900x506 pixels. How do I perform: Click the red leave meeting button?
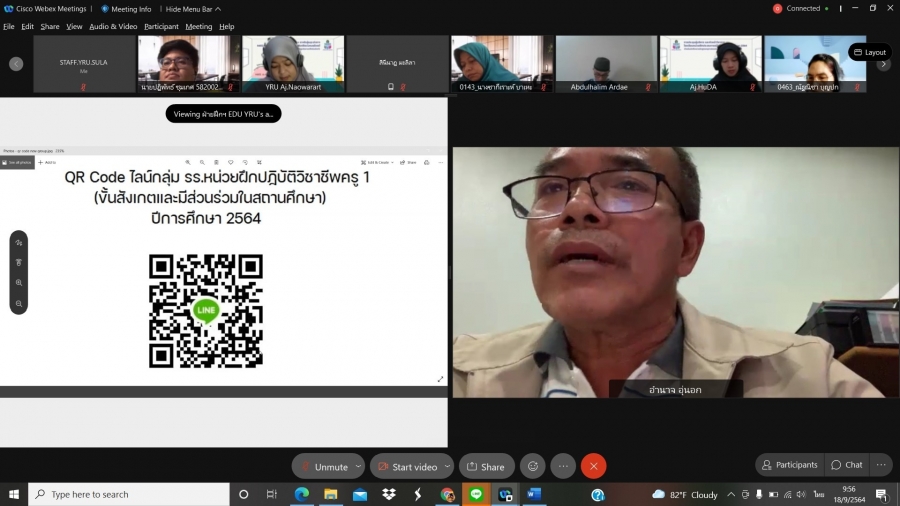point(594,466)
